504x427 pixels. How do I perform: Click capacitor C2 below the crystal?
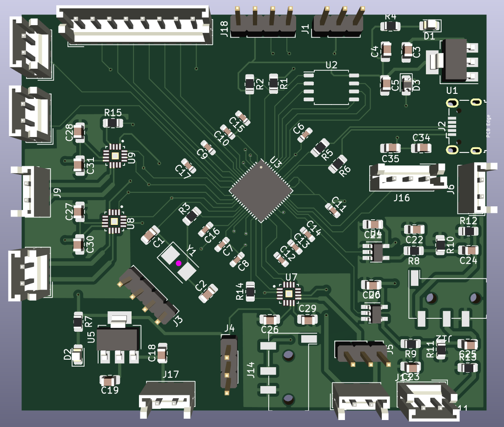coord(208,293)
